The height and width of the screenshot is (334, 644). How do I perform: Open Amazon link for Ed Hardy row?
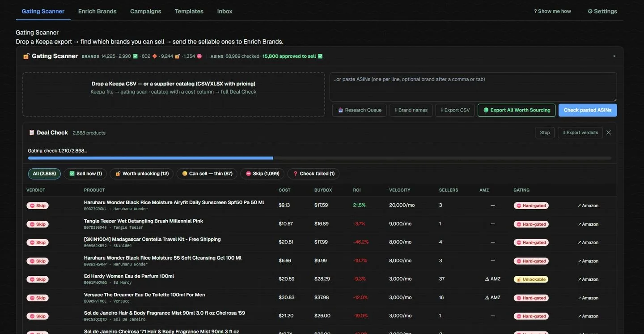tap(588, 279)
